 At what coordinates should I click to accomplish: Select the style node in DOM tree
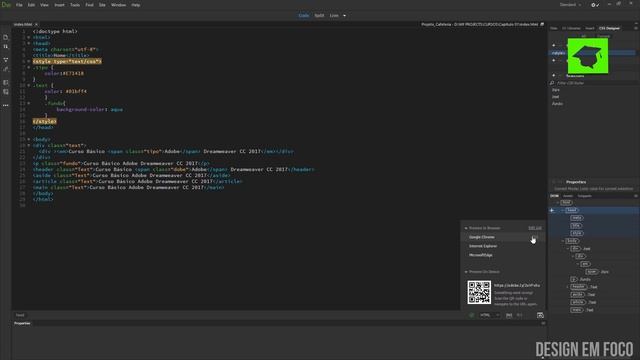tap(577, 233)
